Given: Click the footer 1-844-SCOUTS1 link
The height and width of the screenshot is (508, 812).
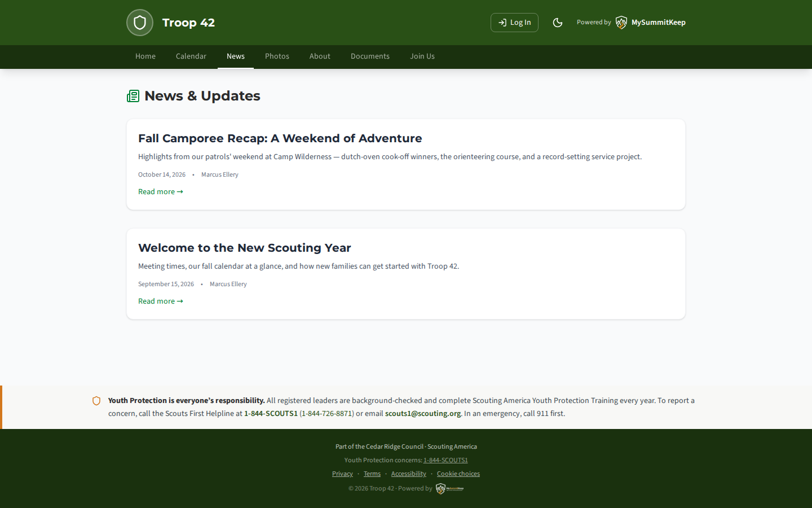Looking at the screenshot, I should coord(445,461).
